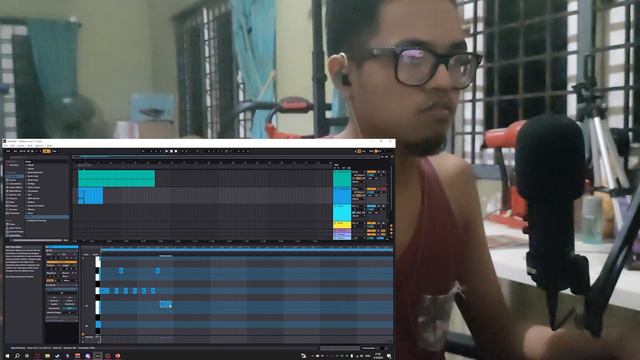
Task: Select Audio Effects category in the browser
Action: (15, 187)
